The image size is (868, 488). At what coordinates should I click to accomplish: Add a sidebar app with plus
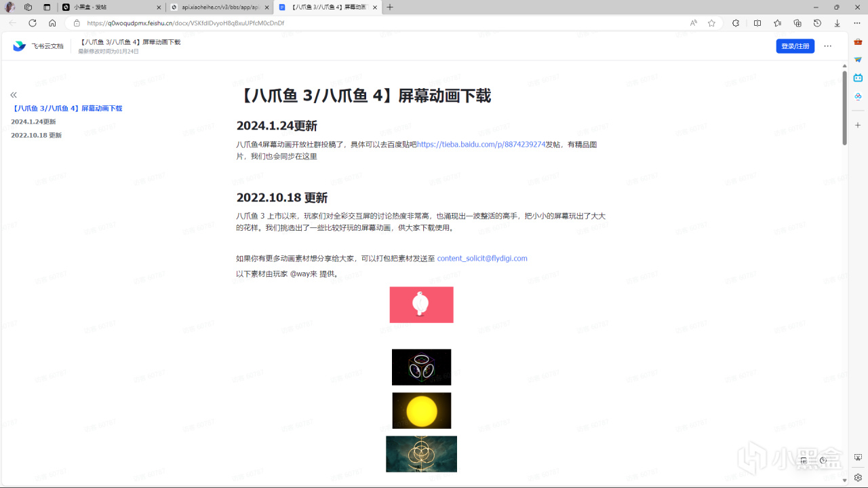click(x=858, y=126)
